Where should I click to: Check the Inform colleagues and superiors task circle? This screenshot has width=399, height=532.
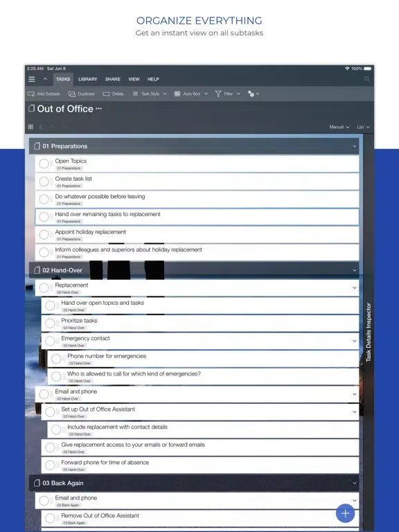[44, 252]
